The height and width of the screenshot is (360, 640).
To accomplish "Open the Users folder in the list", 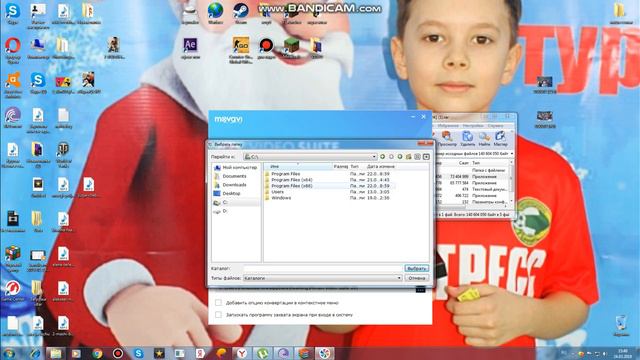I will tap(277, 192).
